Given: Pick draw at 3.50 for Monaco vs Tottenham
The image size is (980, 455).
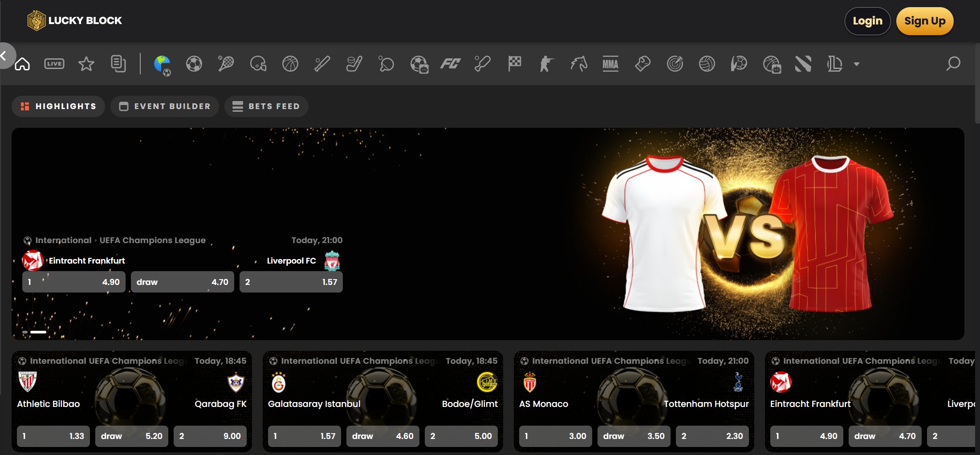Looking at the screenshot, I should 634,436.
